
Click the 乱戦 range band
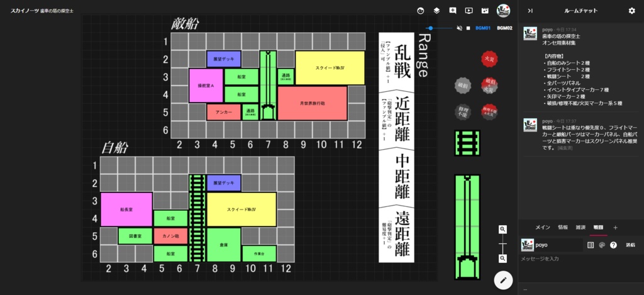(396, 61)
